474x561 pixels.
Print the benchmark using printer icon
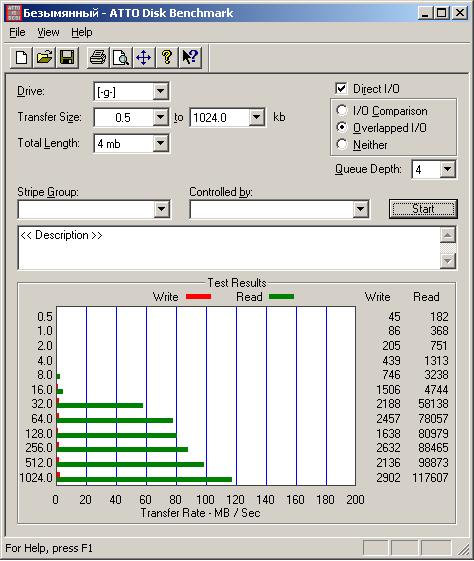click(98, 57)
